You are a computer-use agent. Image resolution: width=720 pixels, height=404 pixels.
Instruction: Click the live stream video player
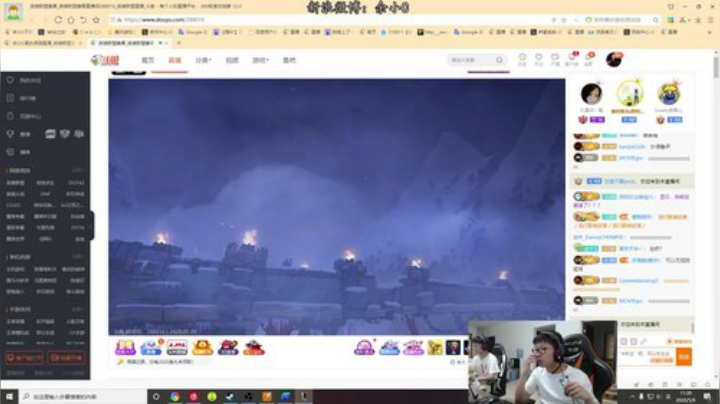click(x=337, y=207)
